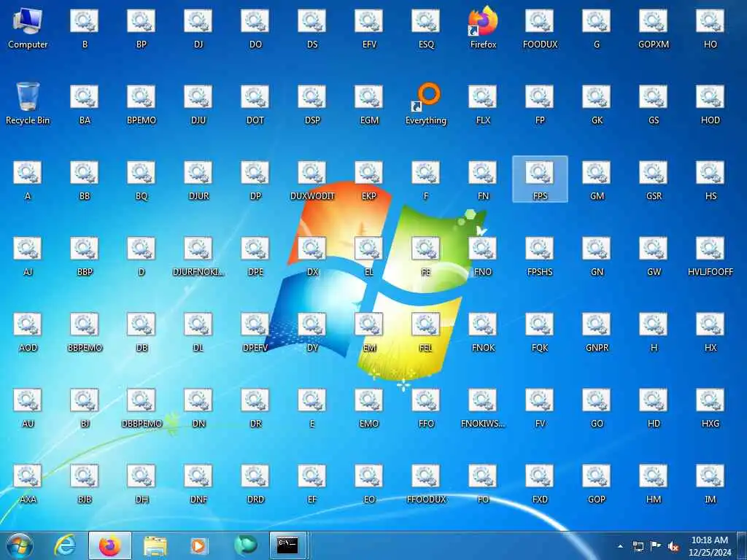Viewport: 747px width, 560px height.
Task: Click the green round taskbar app icon
Action: tap(245, 545)
